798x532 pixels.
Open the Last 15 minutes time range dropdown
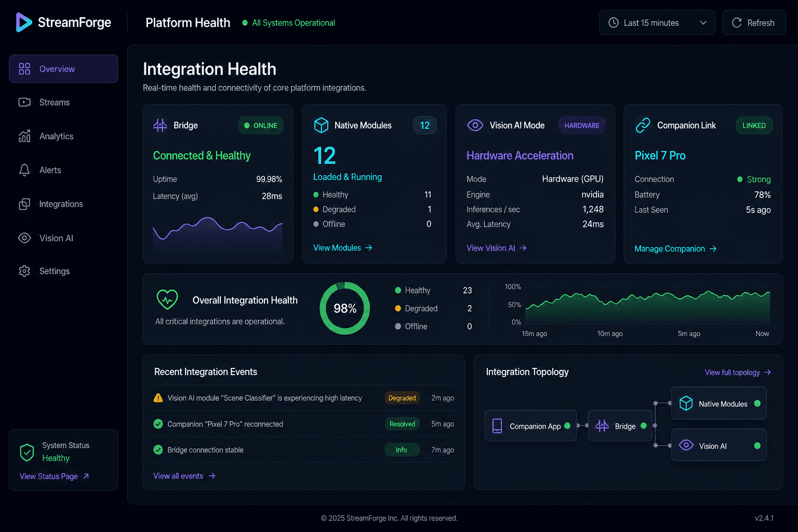(657, 23)
